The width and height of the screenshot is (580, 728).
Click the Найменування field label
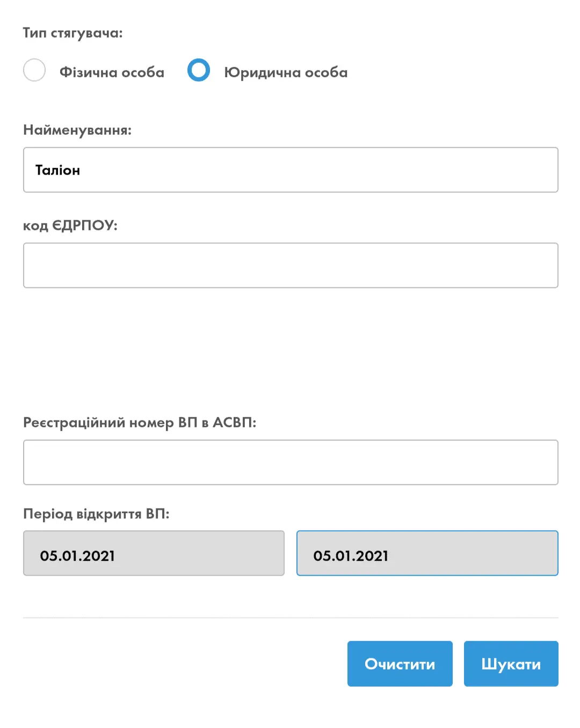click(x=77, y=130)
